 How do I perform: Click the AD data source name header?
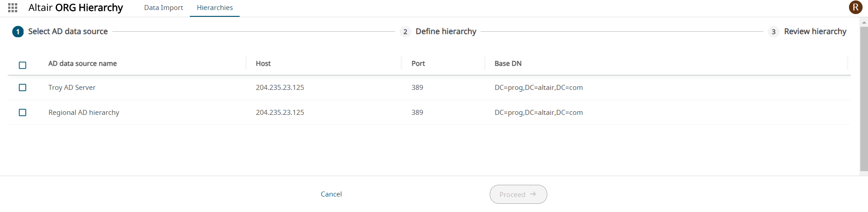(82, 64)
